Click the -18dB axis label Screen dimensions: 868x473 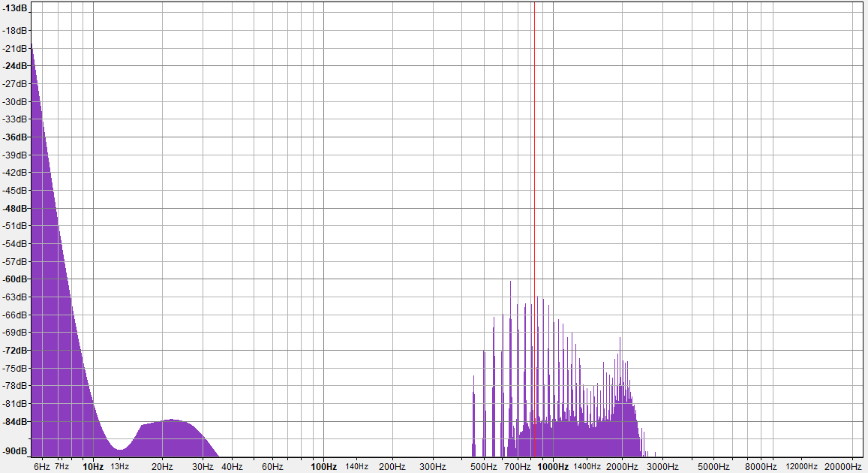(x=15, y=31)
